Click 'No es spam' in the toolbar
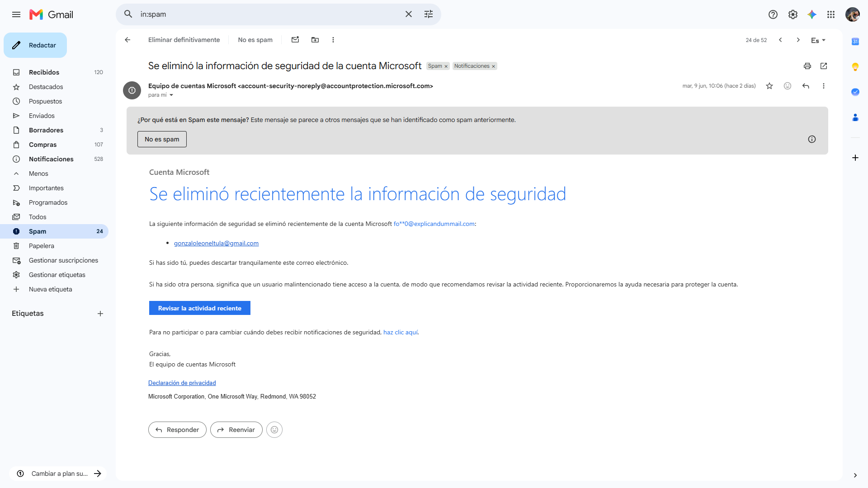This screenshot has width=868, height=488. 255,40
